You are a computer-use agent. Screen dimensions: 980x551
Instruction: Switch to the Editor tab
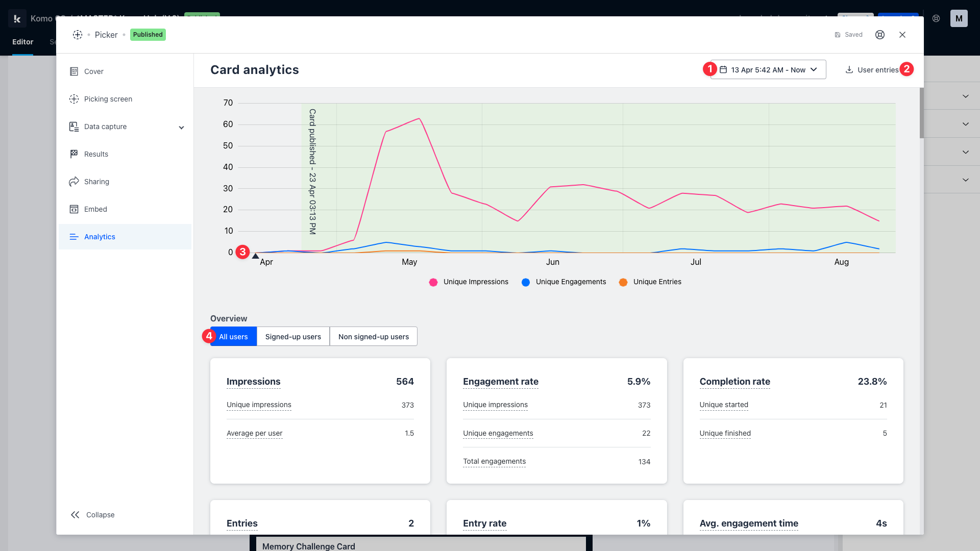coord(22,42)
